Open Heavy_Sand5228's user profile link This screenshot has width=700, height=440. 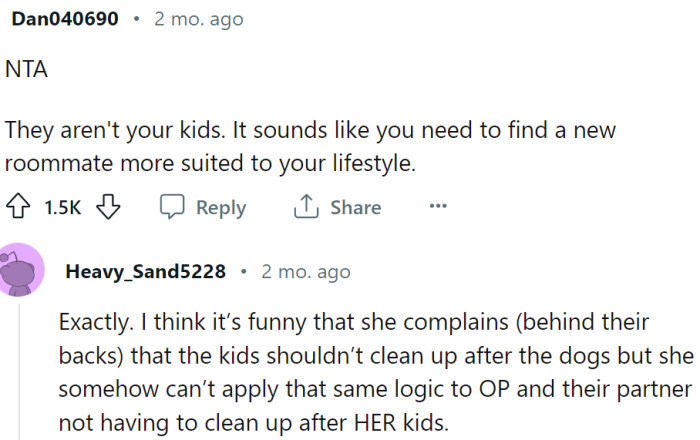tap(145, 271)
